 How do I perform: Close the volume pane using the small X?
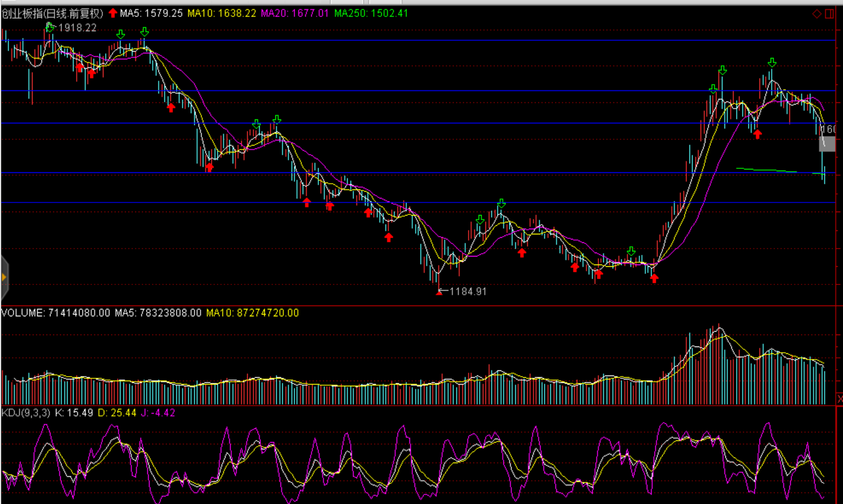(x=840, y=398)
